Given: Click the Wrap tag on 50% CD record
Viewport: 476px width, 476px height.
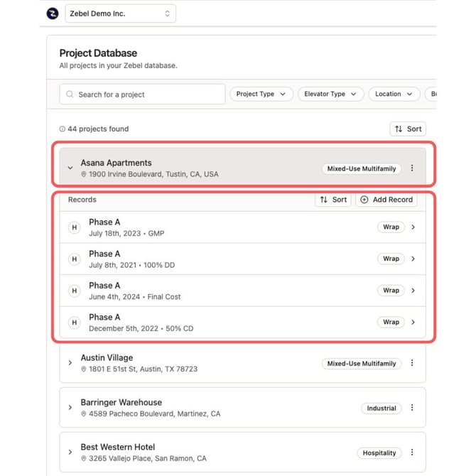Looking at the screenshot, I should pyautogui.click(x=391, y=322).
